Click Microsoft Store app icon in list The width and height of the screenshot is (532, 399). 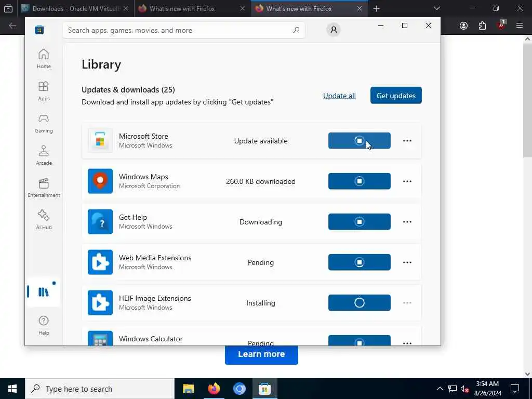(100, 140)
